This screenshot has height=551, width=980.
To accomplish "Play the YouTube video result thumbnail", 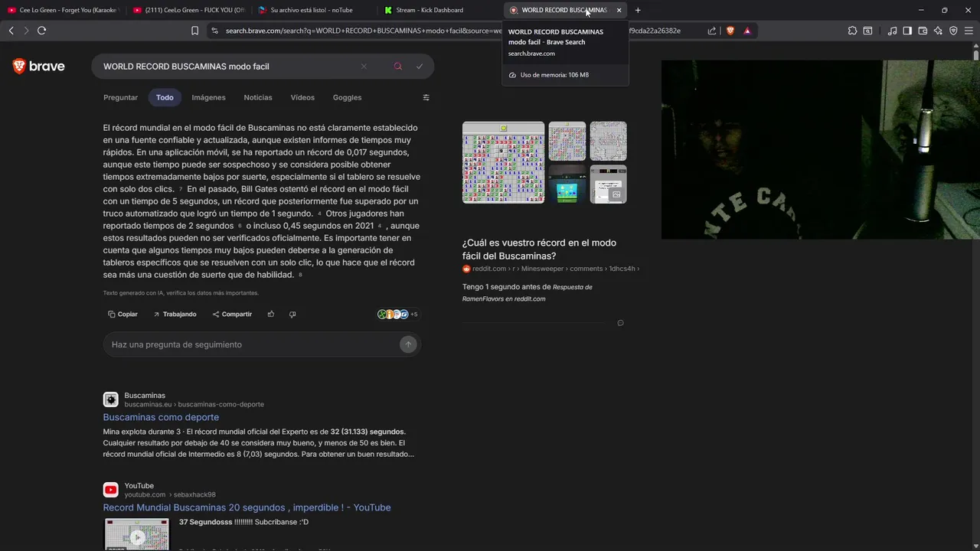I will (137, 535).
